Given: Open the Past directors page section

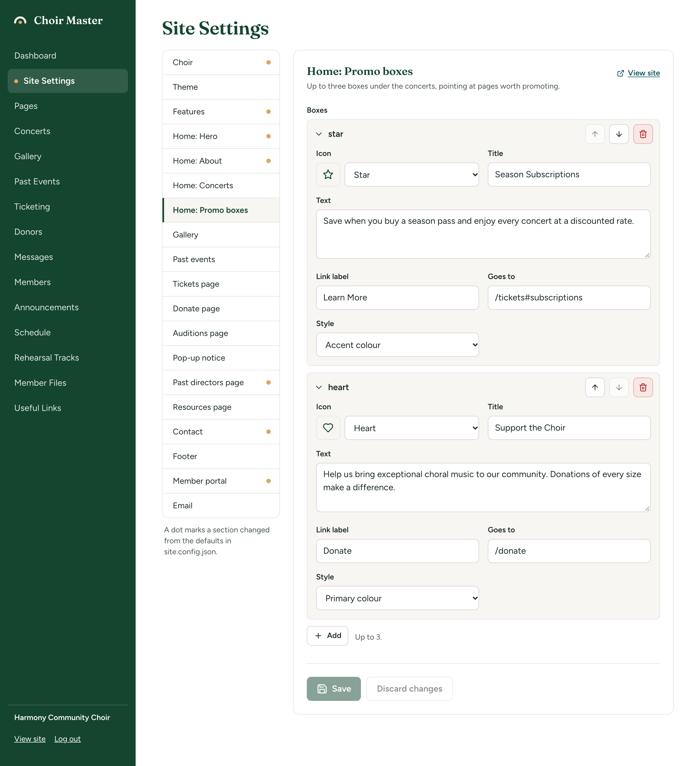Looking at the screenshot, I should click(x=221, y=383).
